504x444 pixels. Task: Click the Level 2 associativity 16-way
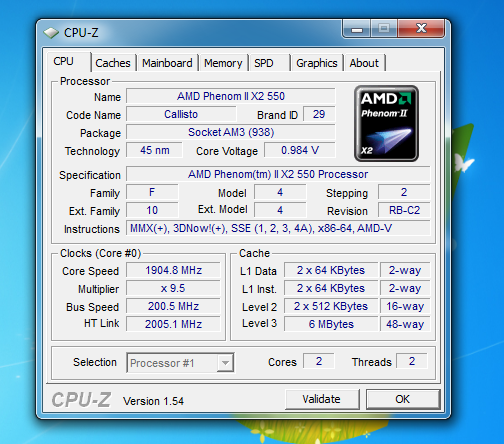click(x=405, y=306)
